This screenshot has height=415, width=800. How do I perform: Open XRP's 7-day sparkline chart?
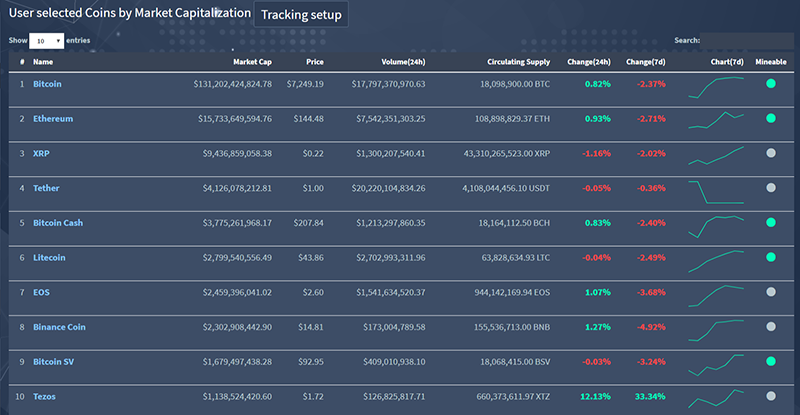716,156
